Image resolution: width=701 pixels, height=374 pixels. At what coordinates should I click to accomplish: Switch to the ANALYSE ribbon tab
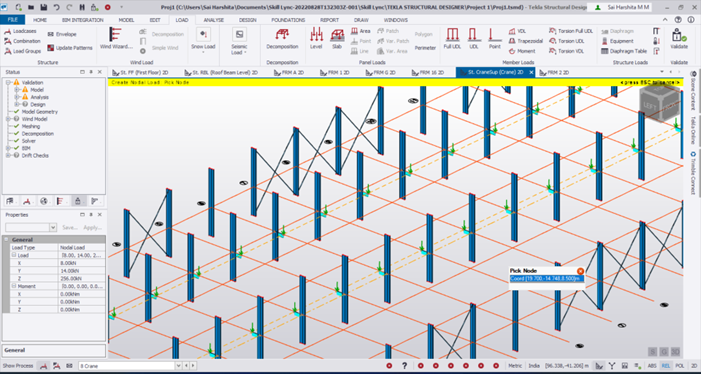pos(214,20)
